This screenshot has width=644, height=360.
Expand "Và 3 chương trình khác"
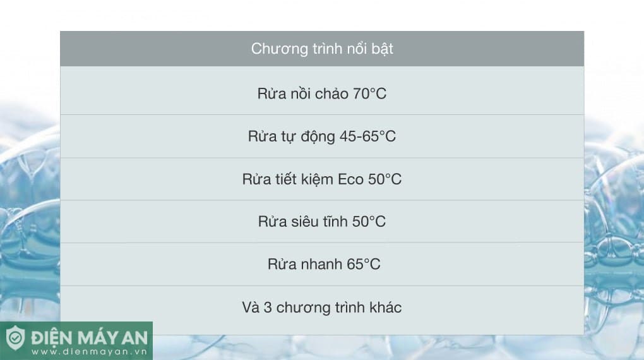322,308
